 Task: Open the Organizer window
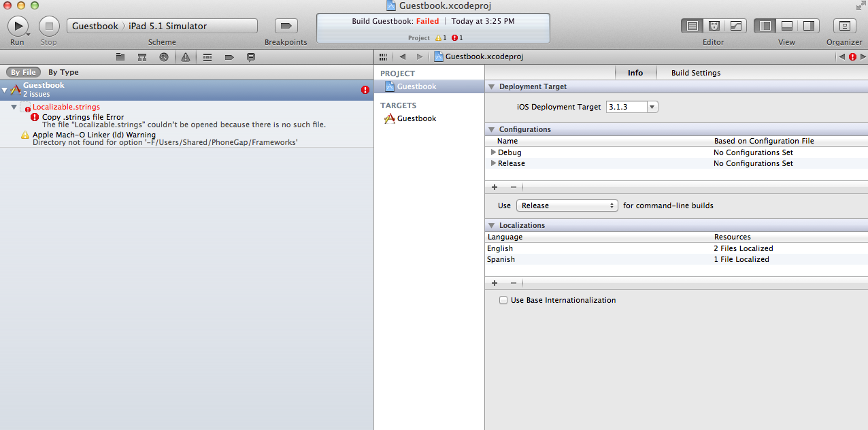tap(844, 26)
